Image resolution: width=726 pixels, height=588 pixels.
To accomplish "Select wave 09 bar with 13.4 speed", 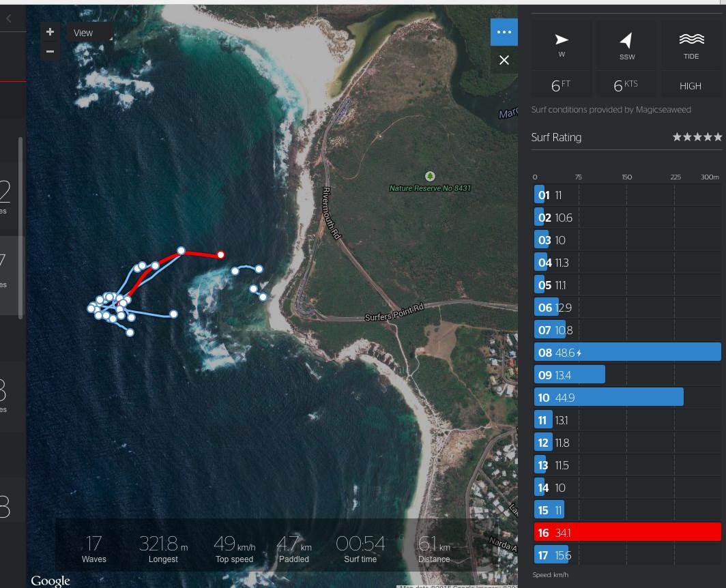I will click(570, 374).
